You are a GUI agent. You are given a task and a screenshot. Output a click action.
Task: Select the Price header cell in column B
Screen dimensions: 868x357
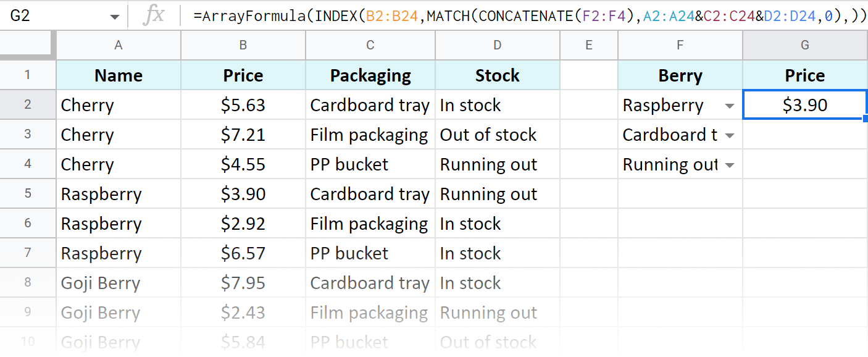click(243, 75)
